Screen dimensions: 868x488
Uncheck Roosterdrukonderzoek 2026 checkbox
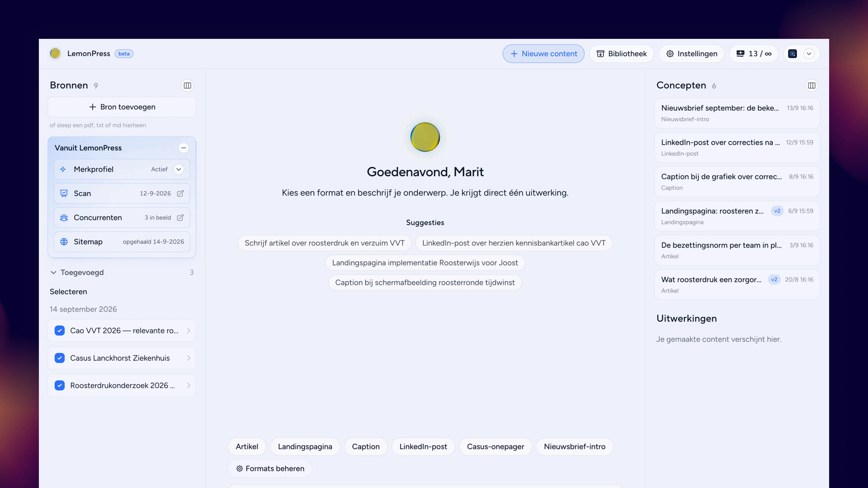coord(60,385)
